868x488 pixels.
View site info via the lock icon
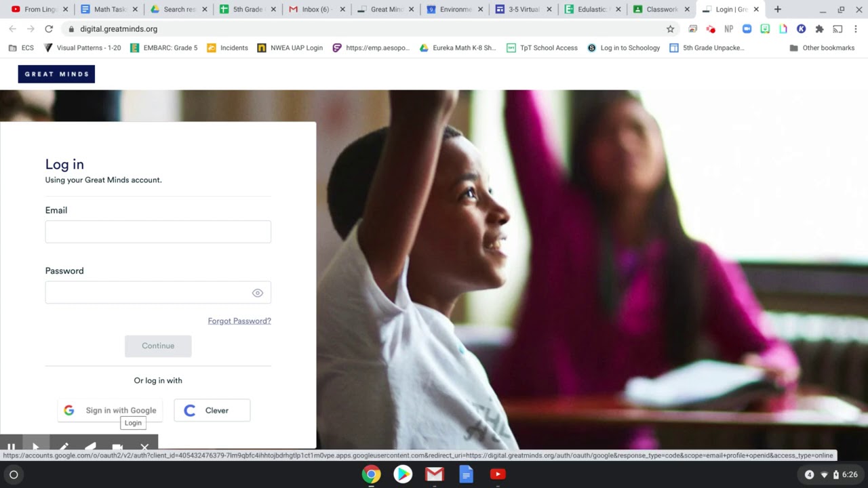tap(71, 29)
